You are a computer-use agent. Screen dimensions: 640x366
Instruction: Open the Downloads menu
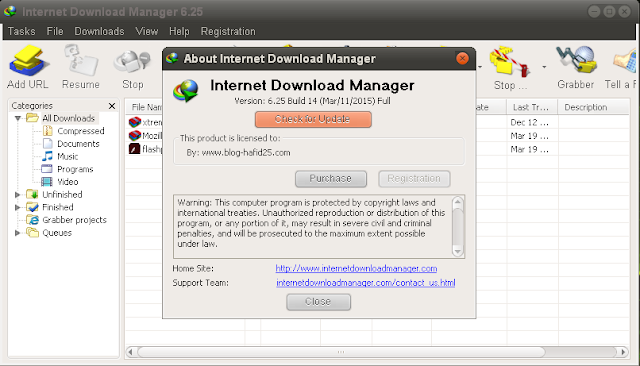pos(99,31)
